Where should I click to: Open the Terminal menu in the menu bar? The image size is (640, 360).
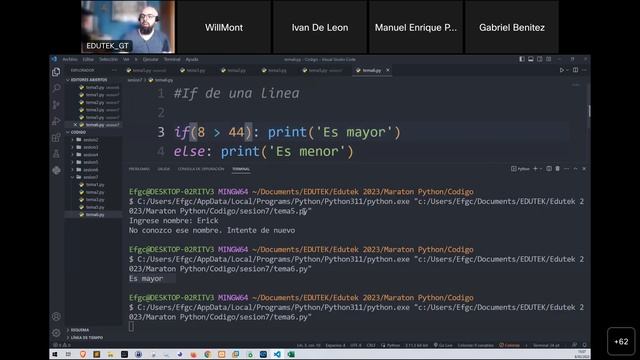pyautogui.click(x=172, y=59)
